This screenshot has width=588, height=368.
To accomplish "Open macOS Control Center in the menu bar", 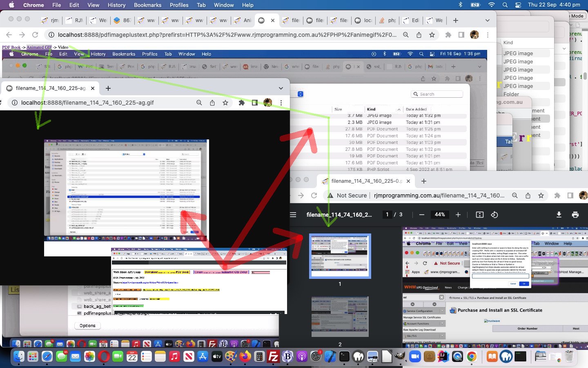I will click(x=518, y=5).
